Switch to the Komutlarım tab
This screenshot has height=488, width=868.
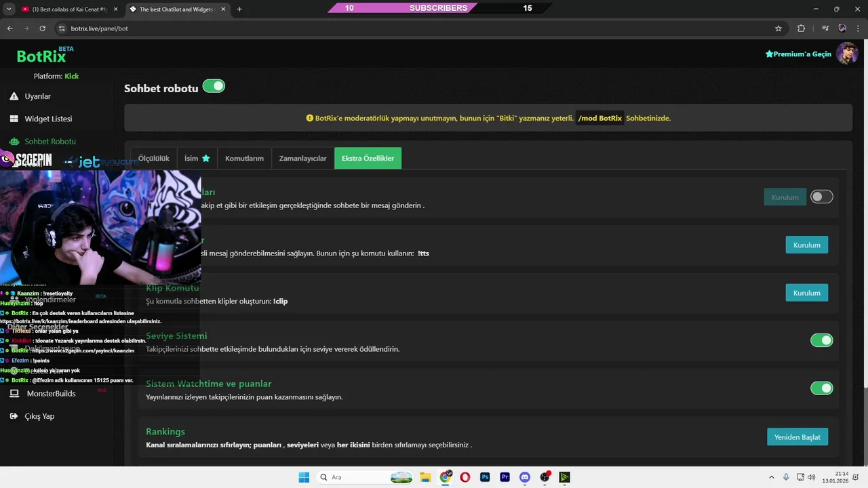pos(244,158)
